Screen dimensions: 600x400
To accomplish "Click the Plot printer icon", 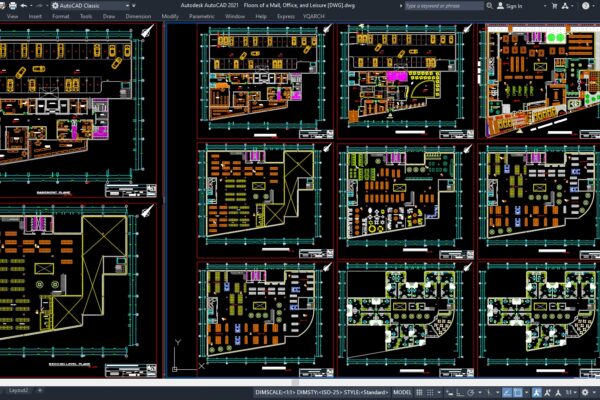I will (x=13, y=6).
